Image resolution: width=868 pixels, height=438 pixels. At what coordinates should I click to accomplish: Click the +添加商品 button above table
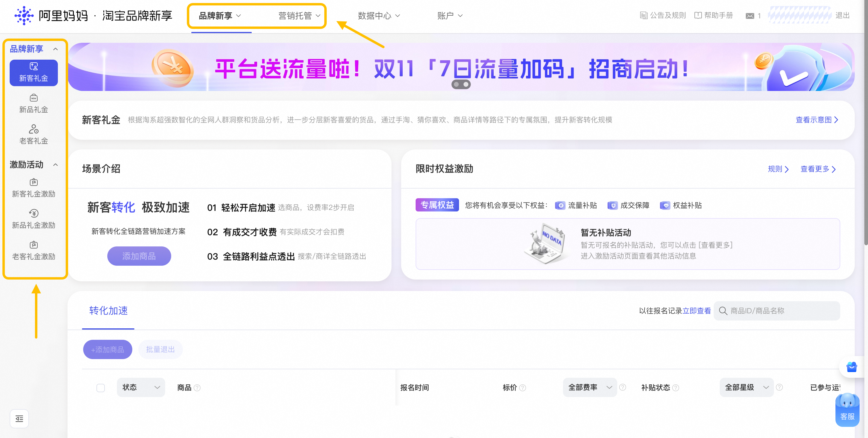[x=108, y=349]
